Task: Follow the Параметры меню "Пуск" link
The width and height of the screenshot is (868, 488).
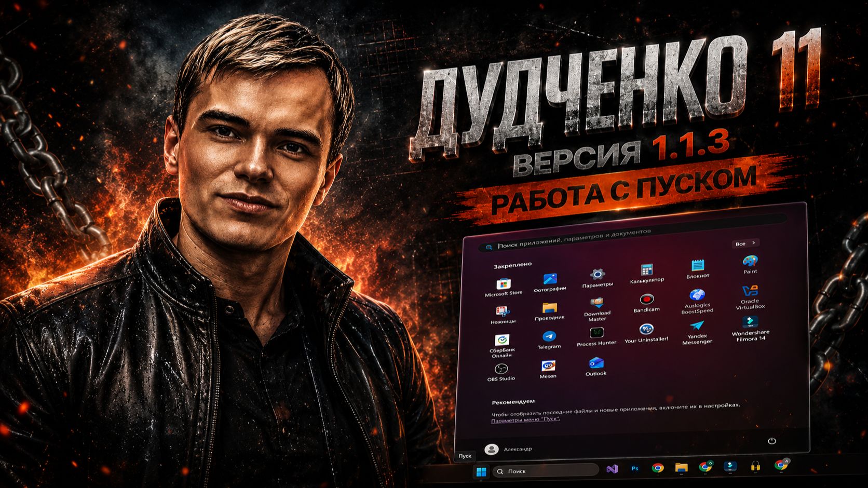Action: click(x=525, y=420)
